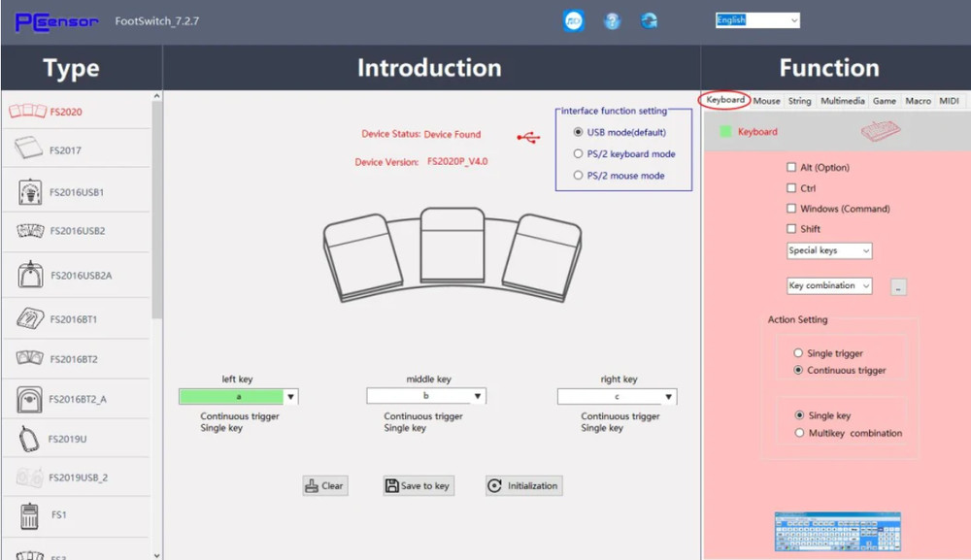Screen dimensions: 971x560
Task: Choose the FS2016USB1 device icon
Action: pyautogui.click(x=30, y=192)
